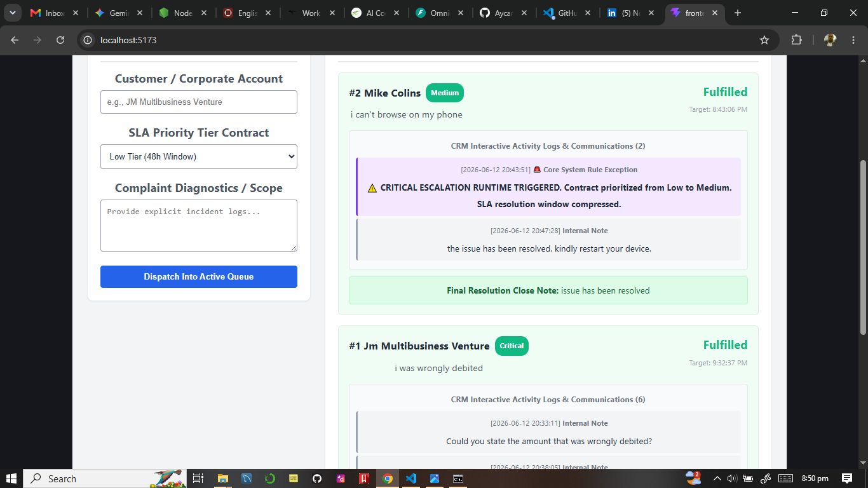Open the notification center icon
The height and width of the screenshot is (488, 868).
tap(847, 478)
